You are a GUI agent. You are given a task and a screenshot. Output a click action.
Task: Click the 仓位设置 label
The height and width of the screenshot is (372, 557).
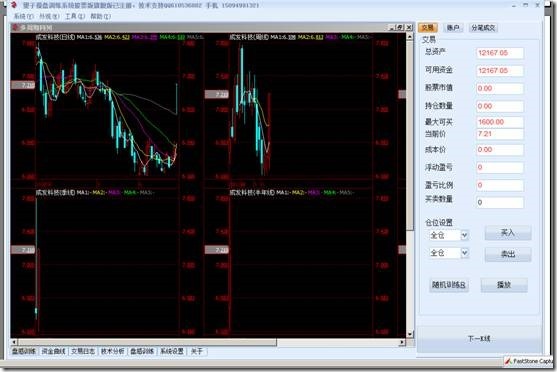439,222
